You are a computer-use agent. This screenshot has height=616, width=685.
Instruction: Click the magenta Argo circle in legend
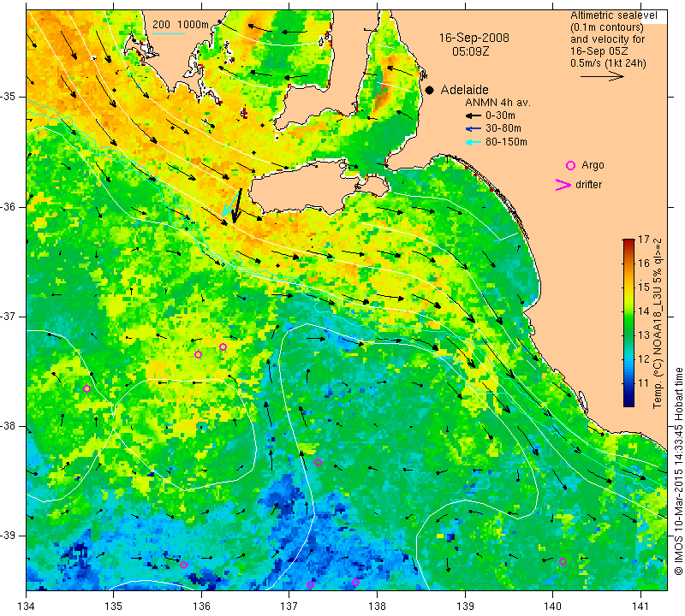[x=570, y=165]
